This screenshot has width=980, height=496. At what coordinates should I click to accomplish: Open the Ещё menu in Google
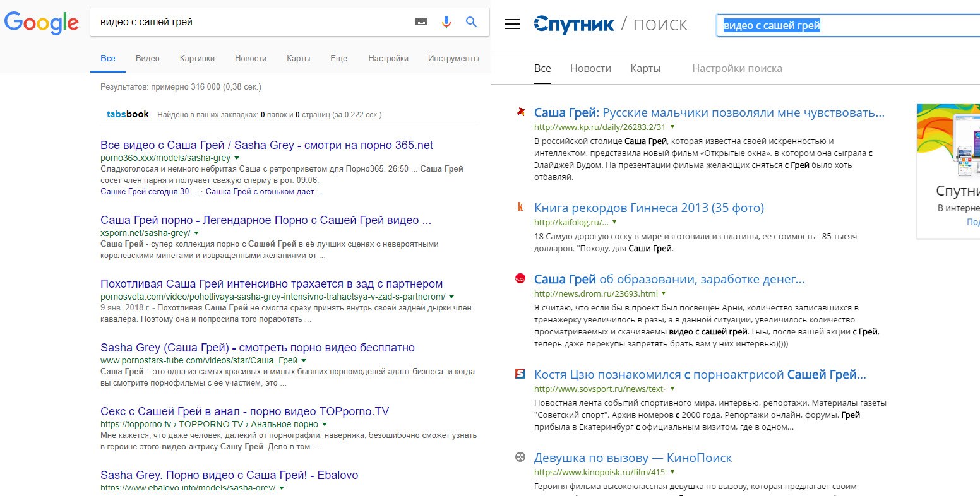click(x=338, y=58)
